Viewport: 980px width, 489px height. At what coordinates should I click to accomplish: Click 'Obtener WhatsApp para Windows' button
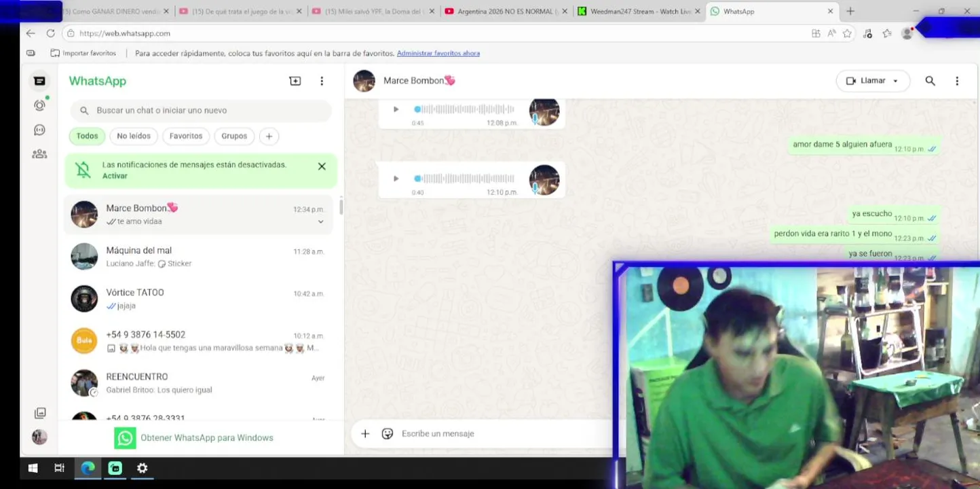[x=194, y=438]
